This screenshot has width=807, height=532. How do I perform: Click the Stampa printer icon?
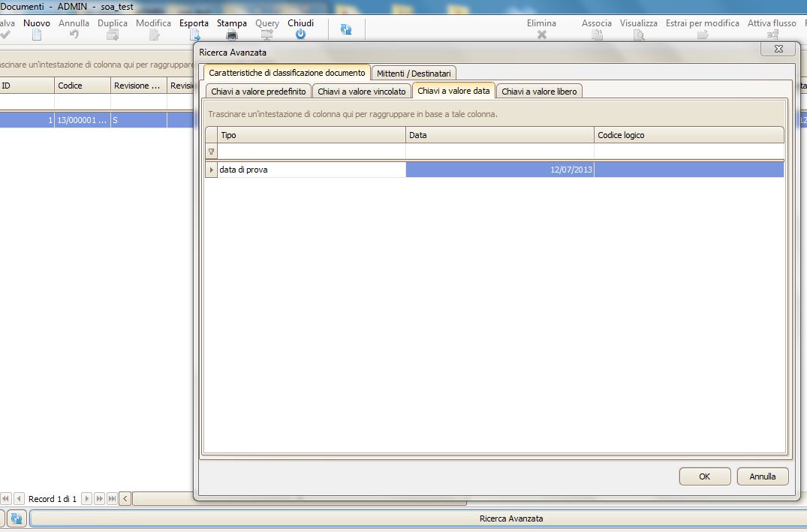point(232,35)
